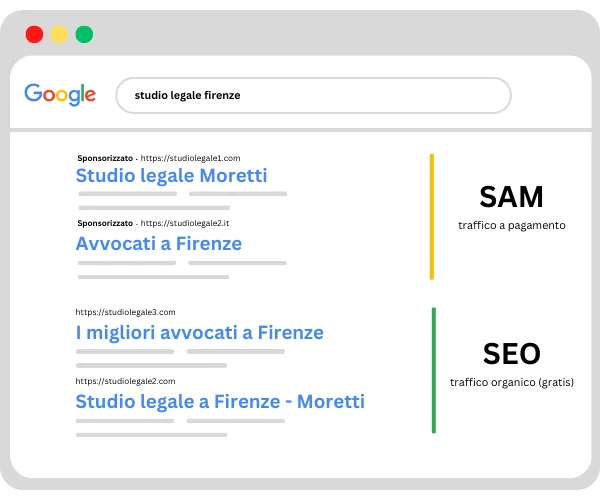Image resolution: width=600 pixels, height=500 pixels.
Task: Click the studiolegale2.com URL
Action: (x=125, y=381)
